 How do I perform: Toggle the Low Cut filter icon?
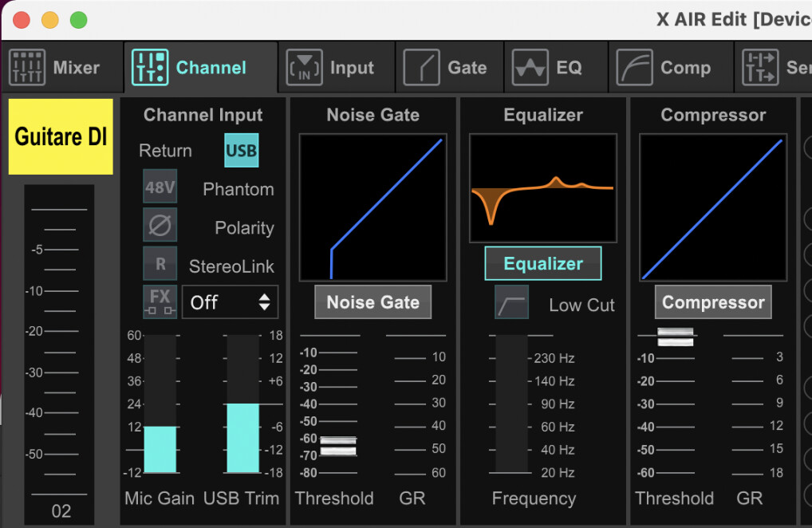click(511, 301)
